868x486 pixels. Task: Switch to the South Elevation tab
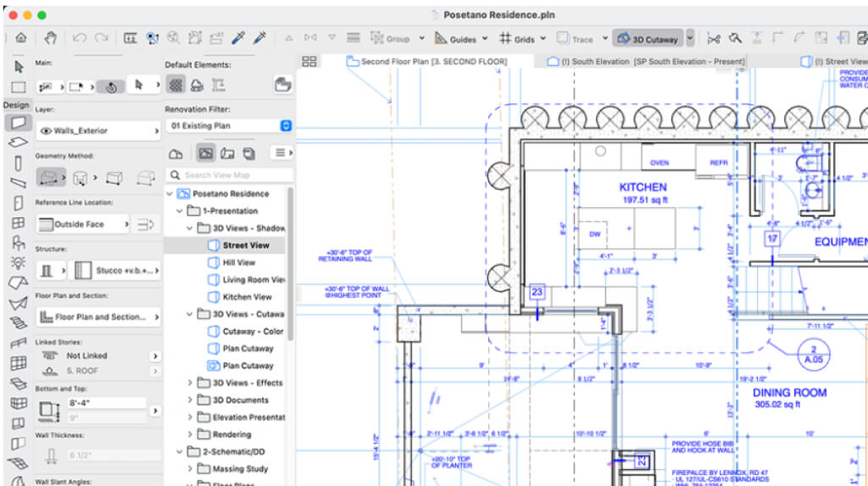coord(648,62)
